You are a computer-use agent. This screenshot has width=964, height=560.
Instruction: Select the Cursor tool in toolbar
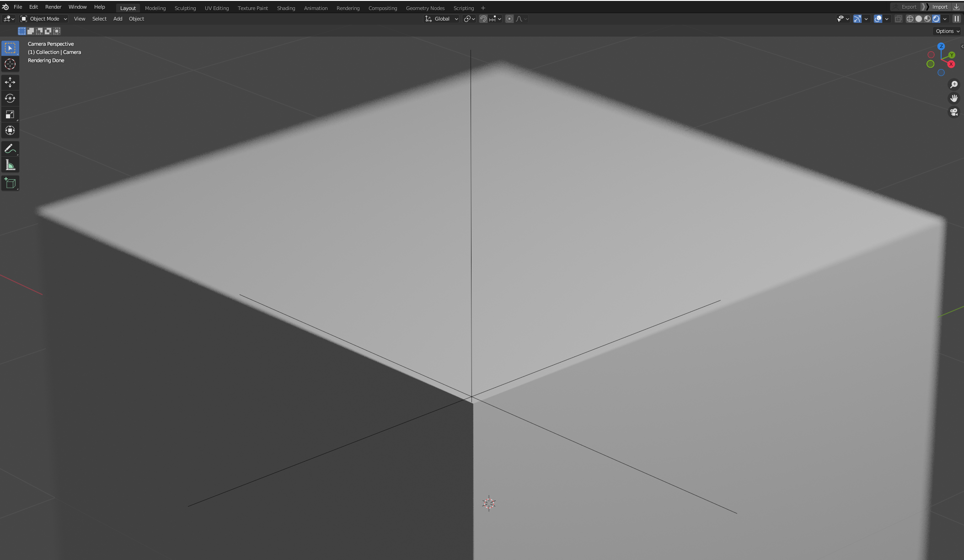coord(10,64)
